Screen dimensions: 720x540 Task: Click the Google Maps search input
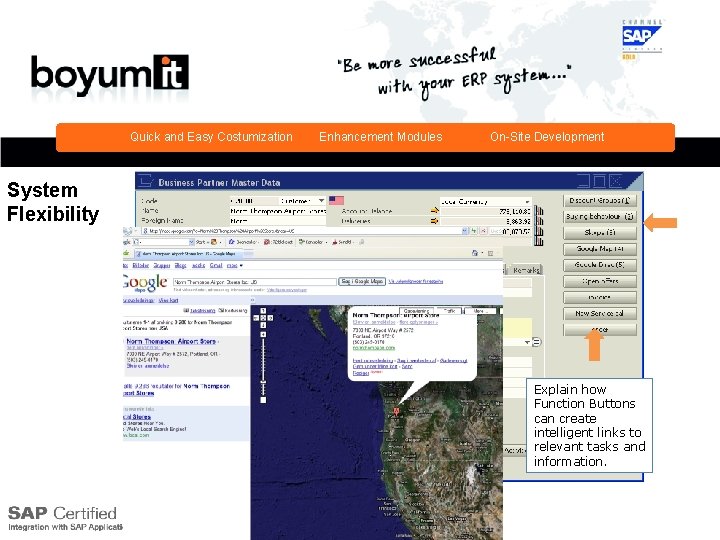(254, 281)
